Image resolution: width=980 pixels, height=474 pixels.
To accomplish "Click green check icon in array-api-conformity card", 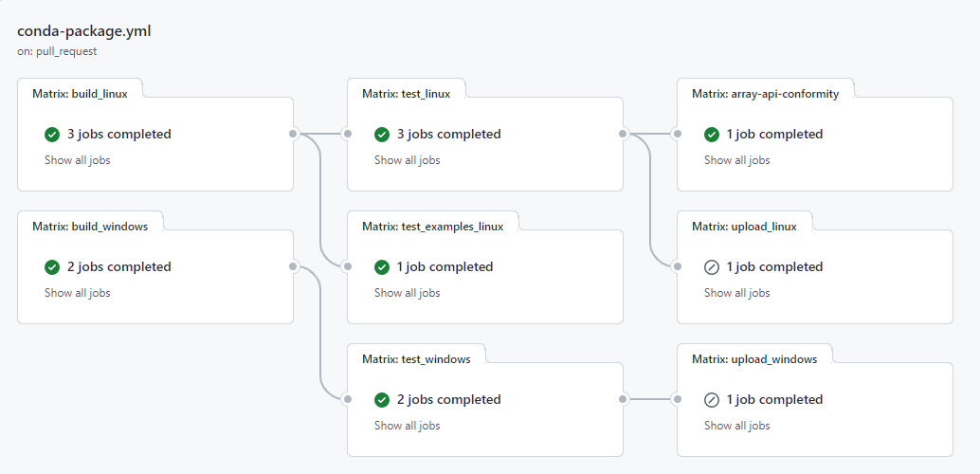I will coord(711,134).
